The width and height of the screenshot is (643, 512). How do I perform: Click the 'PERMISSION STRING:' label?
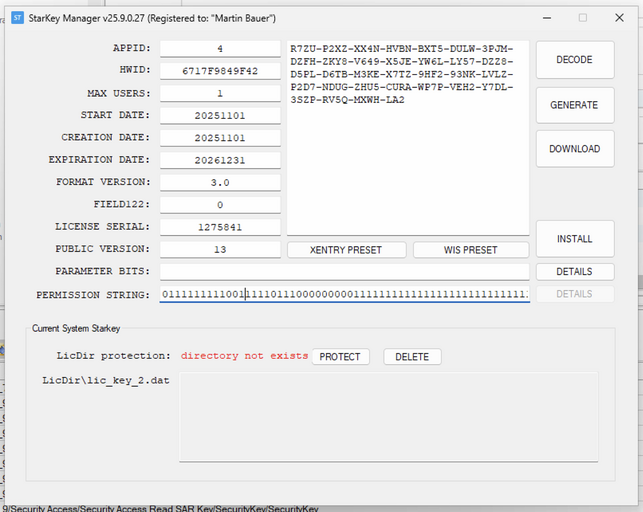click(x=93, y=295)
